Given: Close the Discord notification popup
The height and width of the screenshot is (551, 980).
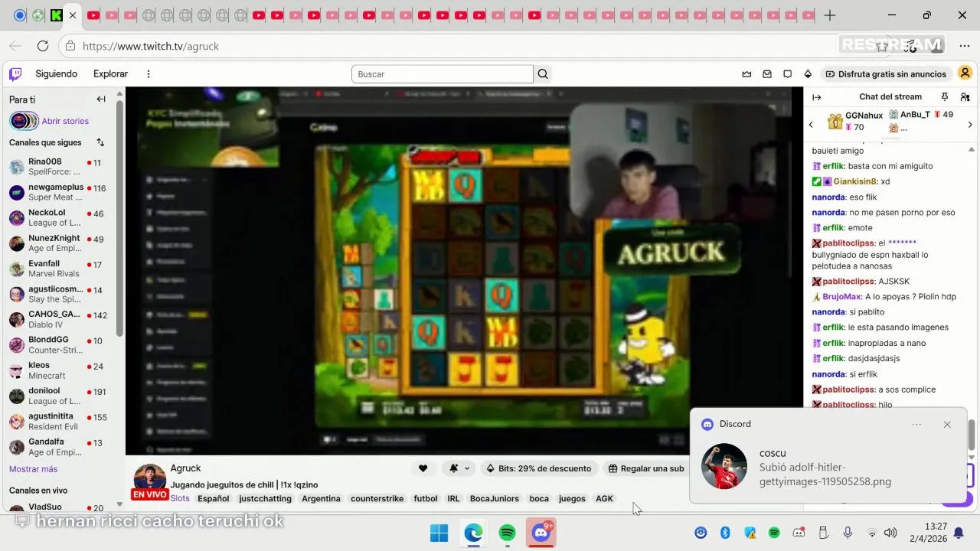Looking at the screenshot, I should tap(947, 425).
